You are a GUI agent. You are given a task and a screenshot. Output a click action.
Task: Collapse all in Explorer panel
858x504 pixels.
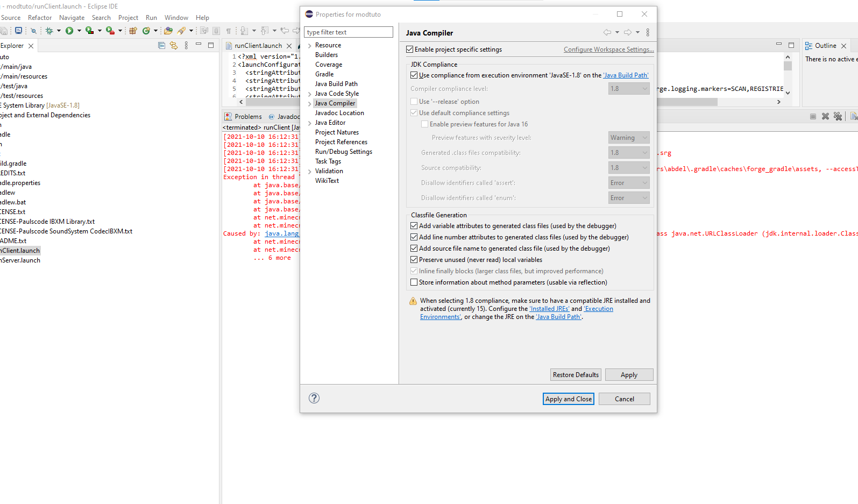pos(161,46)
